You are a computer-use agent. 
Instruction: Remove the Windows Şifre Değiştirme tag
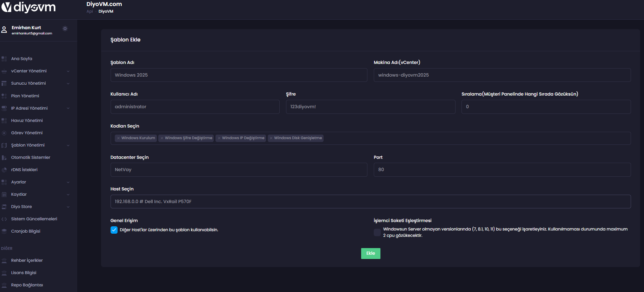click(162, 138)
